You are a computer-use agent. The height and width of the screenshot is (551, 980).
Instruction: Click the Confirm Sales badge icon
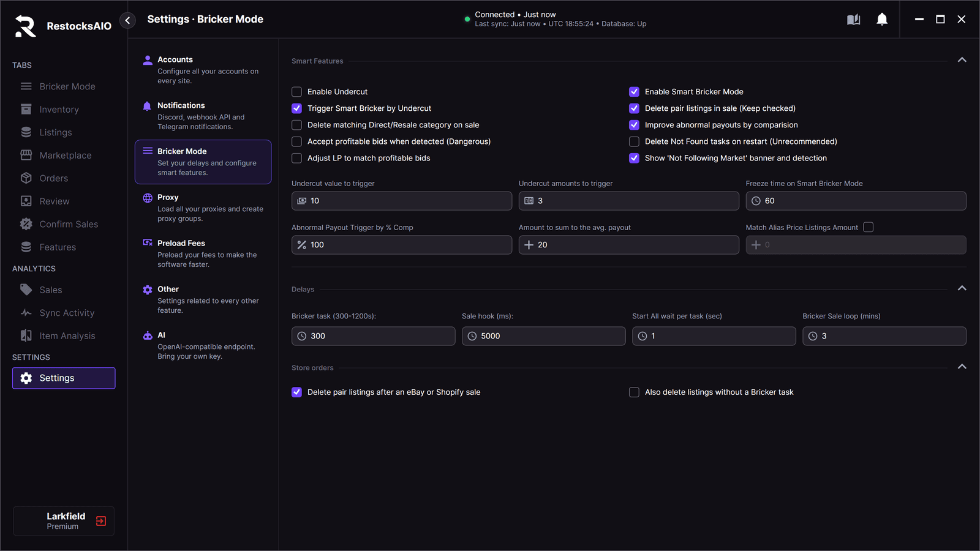click(x=26, y=224)
